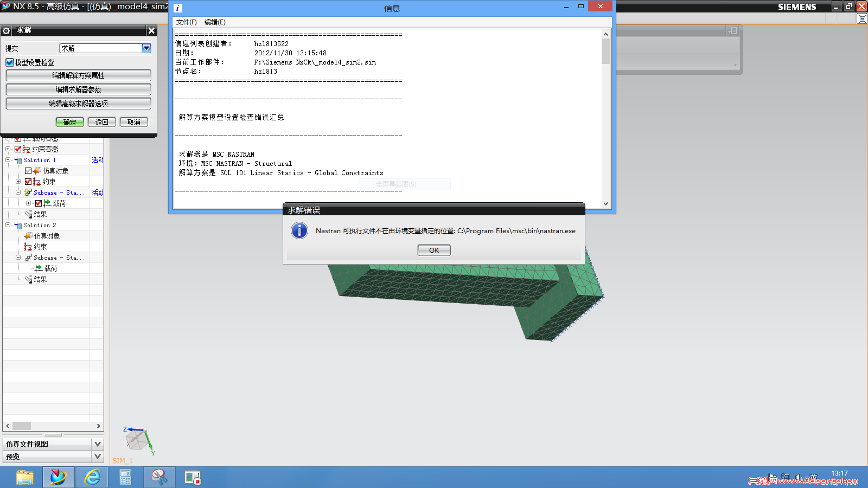Open the 编辑(E) menu in the 信息 window
The width and height of the screenshot is (868, 488).
215,22
